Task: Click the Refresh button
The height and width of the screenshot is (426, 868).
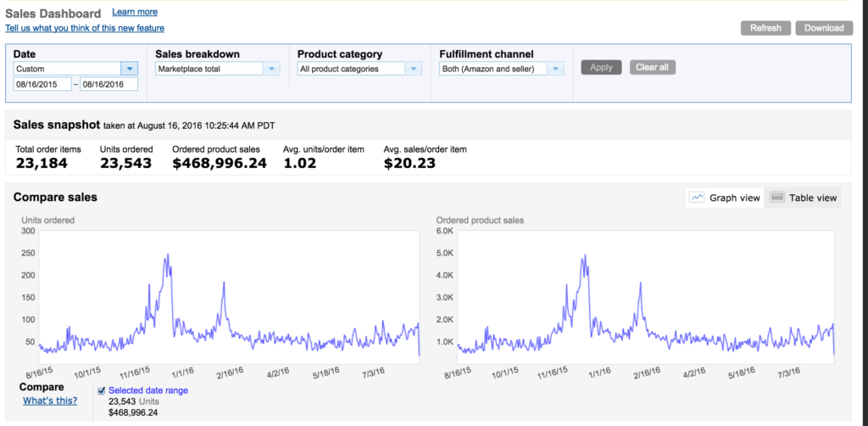Action: [765, 28]
